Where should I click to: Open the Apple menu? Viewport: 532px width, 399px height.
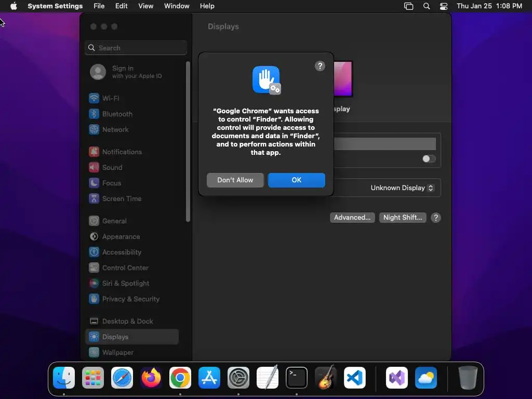[x=14, y=6]
